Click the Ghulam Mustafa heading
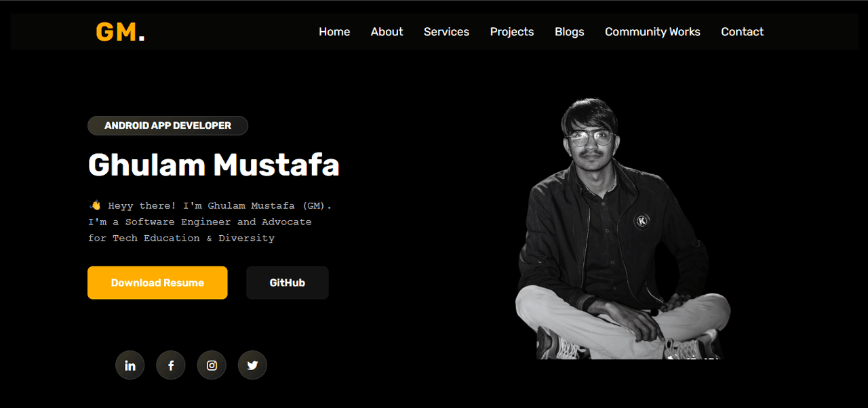Viewport: 868px width, 408px height. [x=214, y=165]
